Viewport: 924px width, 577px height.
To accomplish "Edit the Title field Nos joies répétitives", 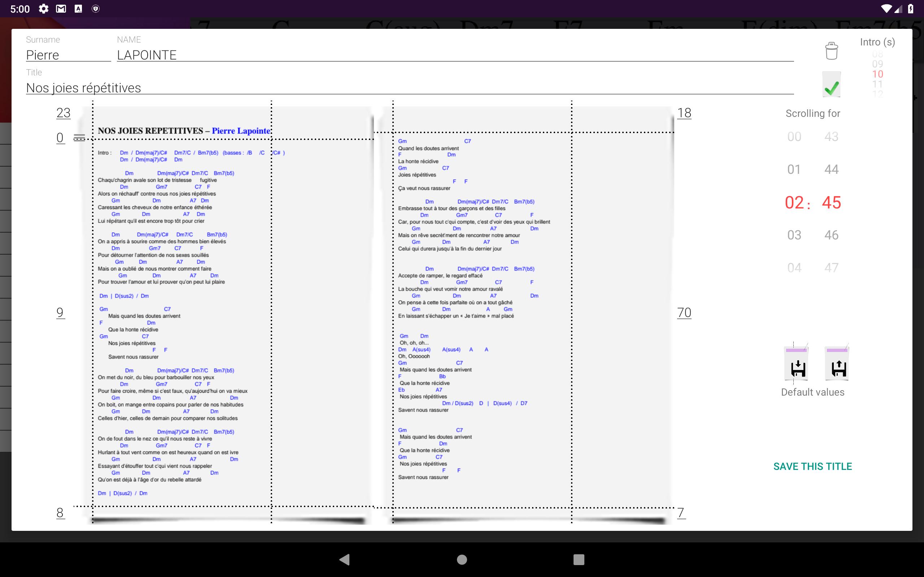I will pos(409,88).
